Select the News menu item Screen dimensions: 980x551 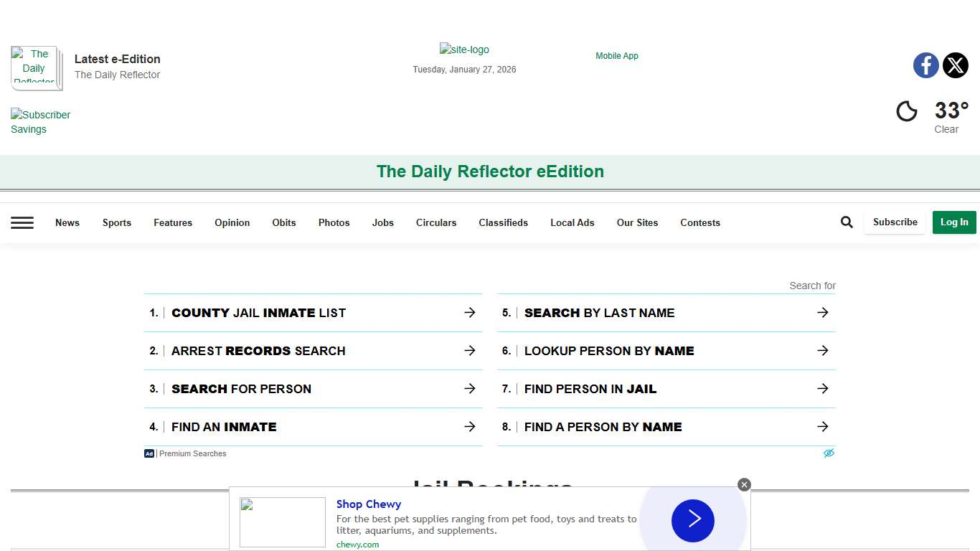point(67,222)
